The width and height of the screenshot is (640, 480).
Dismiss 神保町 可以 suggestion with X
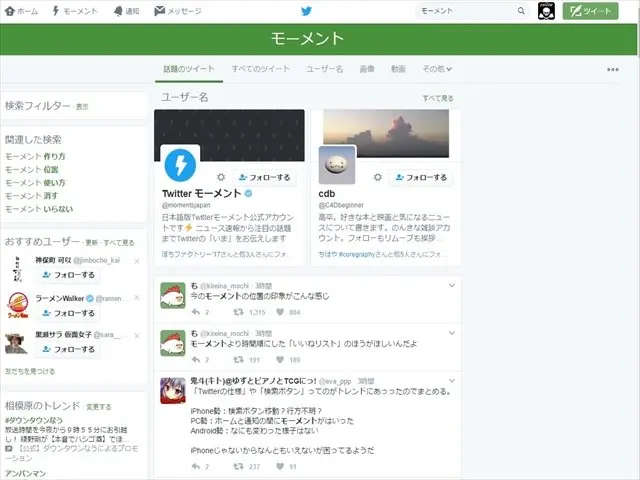tap(137, 261)
